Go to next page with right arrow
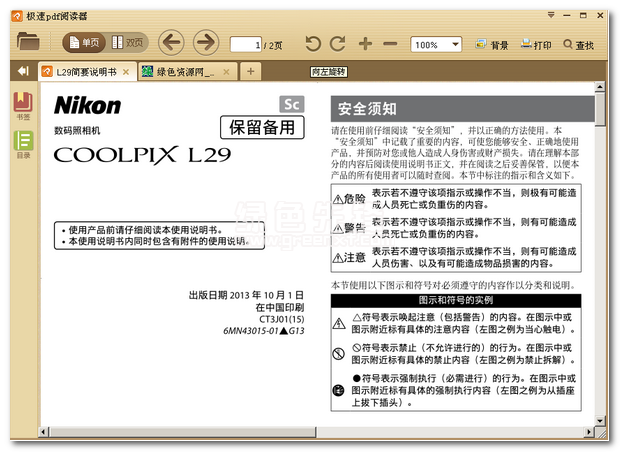 pos(206,42)
